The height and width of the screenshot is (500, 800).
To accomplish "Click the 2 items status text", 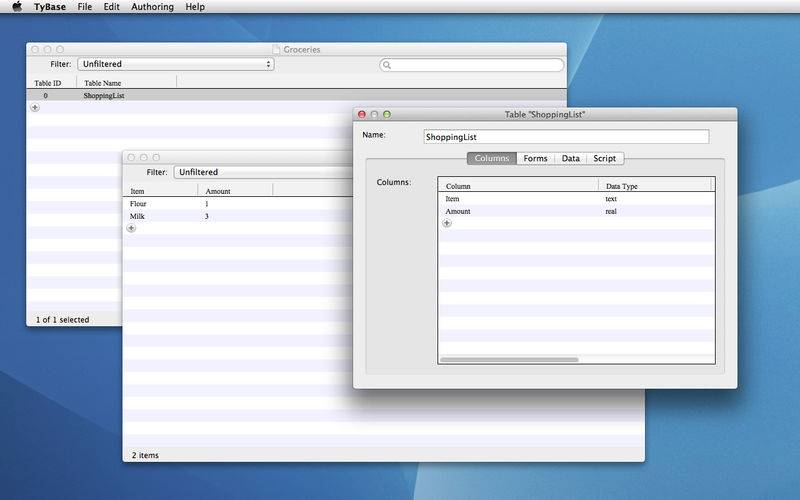I will [145, 455].
